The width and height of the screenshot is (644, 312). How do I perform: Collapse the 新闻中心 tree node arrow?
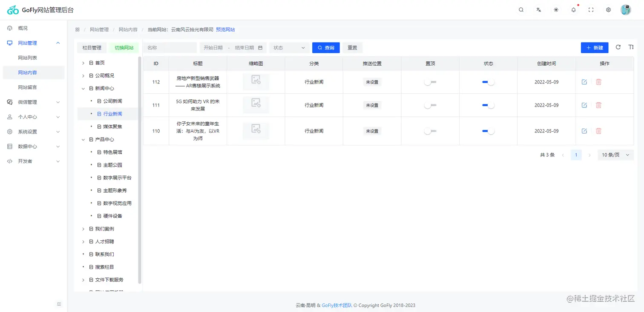pyautogui.click(x=83, y=89)
